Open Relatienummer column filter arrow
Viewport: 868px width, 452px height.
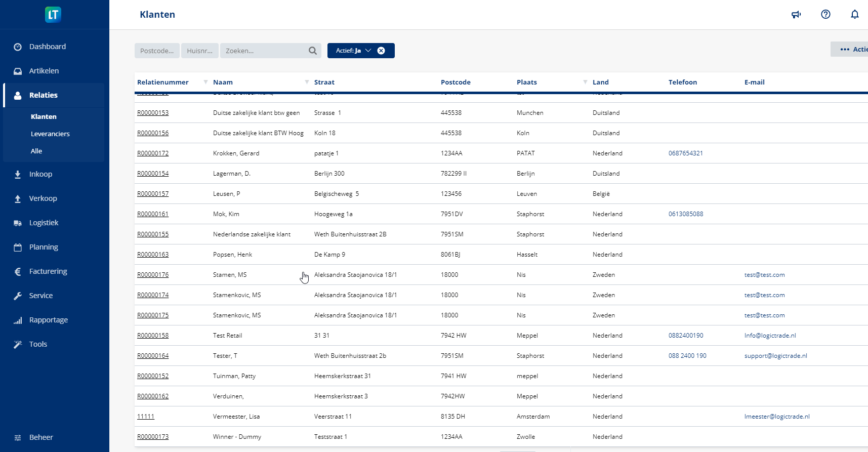[x=205, y=82]
